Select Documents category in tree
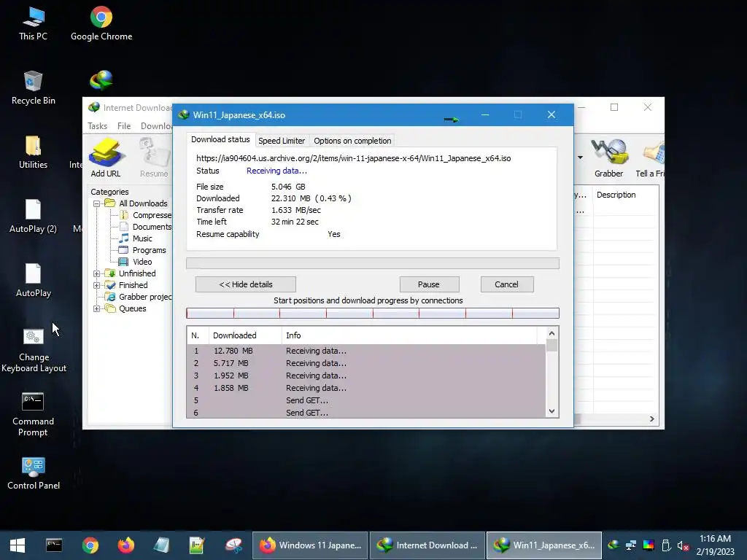Viewport: 747px width, 560px height. [146, 227]
